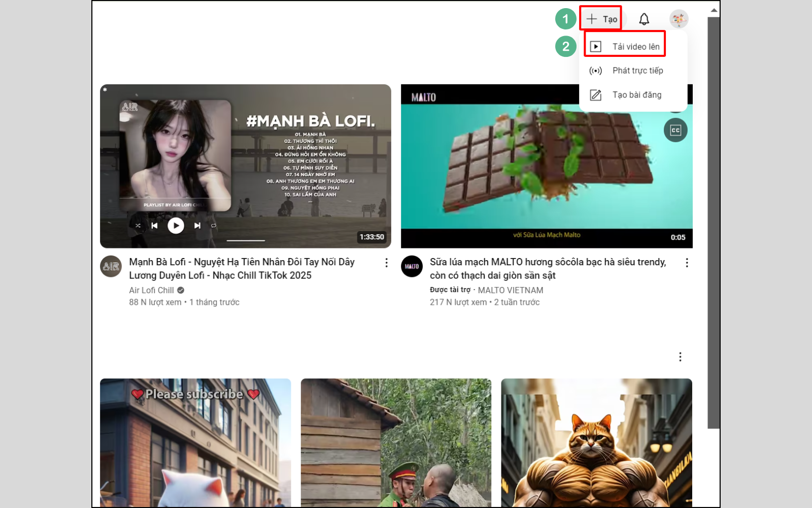Click 217 N lượt xem view count
The image size is (812, 508).
coord(458,302)
